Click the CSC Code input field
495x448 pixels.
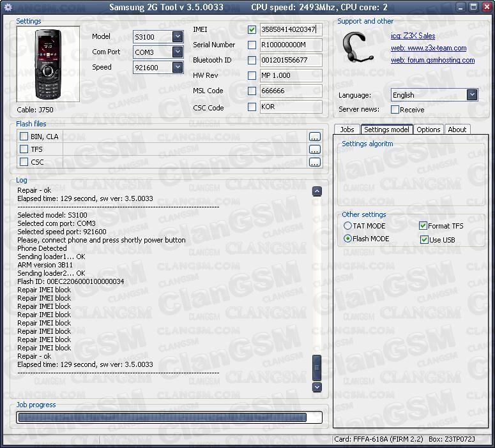[x=291, y=107]
